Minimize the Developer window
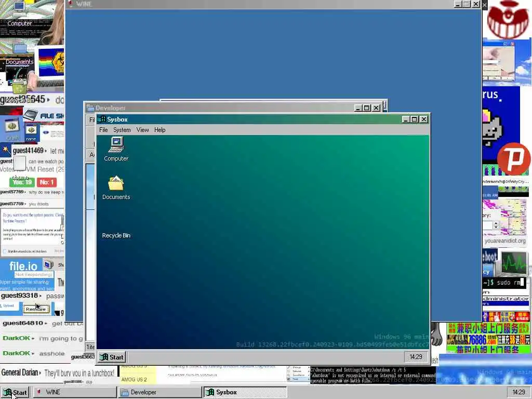The height and width of the screenshot is (399, 532). coord(358,108)
